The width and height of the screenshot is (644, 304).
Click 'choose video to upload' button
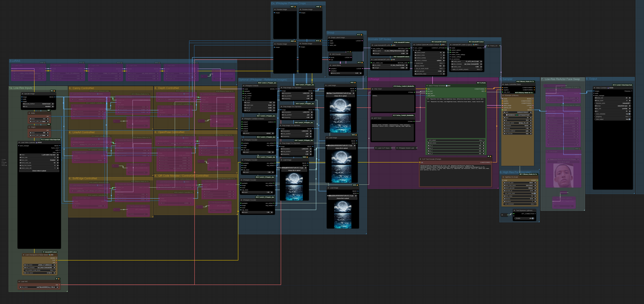(x=39, y=171)
